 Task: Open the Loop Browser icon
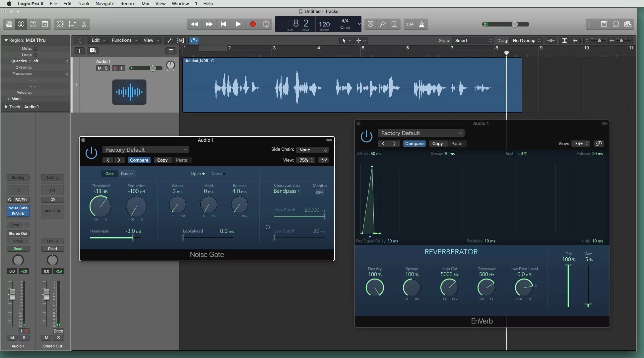[x=616, y=24]
